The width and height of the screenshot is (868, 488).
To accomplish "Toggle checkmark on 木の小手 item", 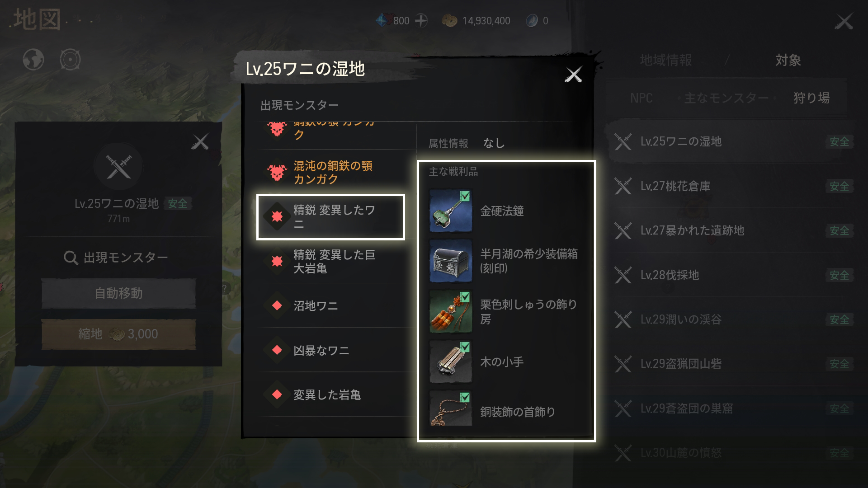I will pyautogui.click(x=465, y=347).
